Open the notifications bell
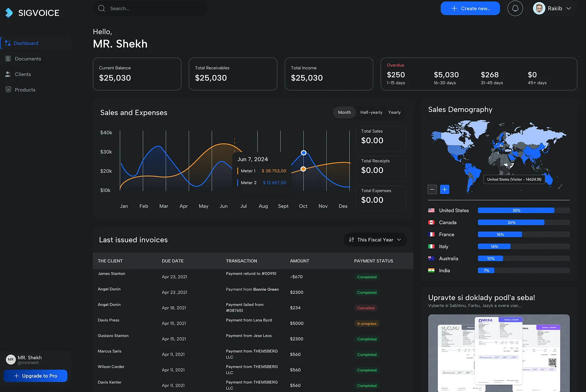Screen dimensions: 586x392 (515, 8)
